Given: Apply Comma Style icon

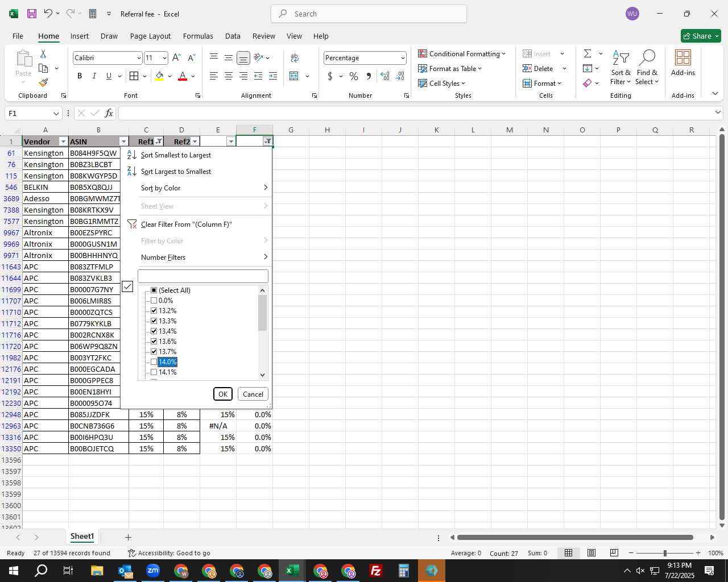Looking at the screenshot, I should pyautogui.click(x=369, y=76).
